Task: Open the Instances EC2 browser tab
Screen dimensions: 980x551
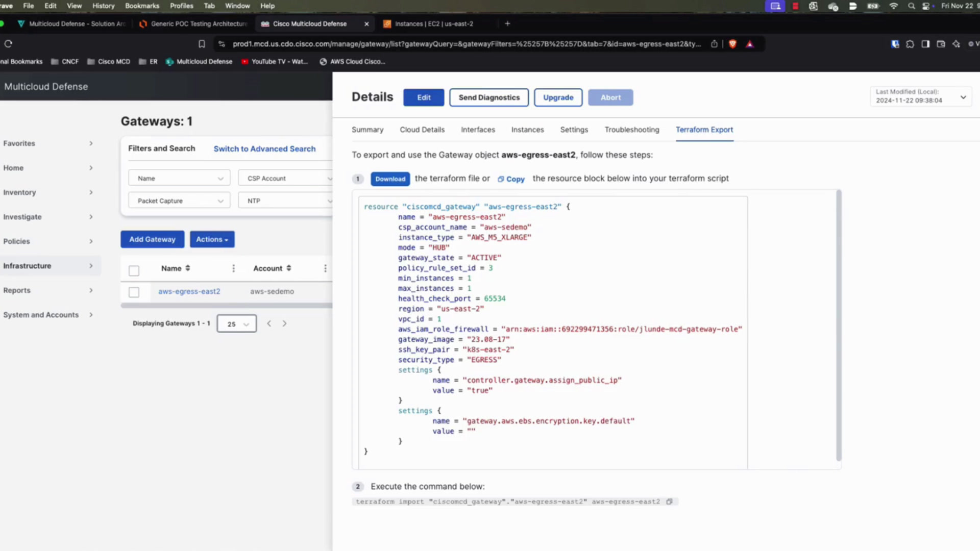Action: 434,23
